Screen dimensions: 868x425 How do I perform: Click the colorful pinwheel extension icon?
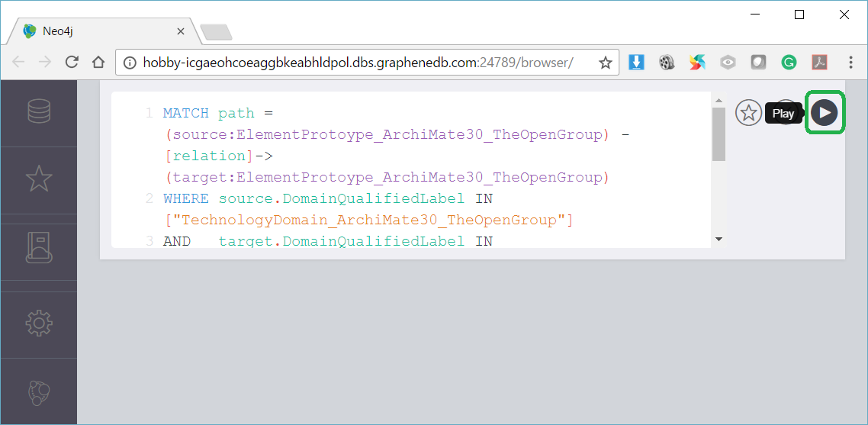[x=697, y=63]
